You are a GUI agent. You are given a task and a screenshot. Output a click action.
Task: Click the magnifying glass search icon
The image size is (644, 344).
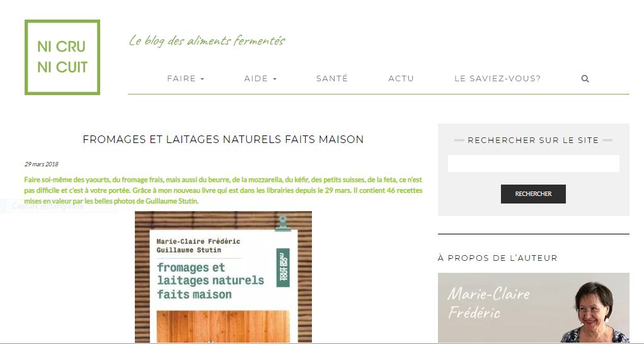click(x=585, y=78)
